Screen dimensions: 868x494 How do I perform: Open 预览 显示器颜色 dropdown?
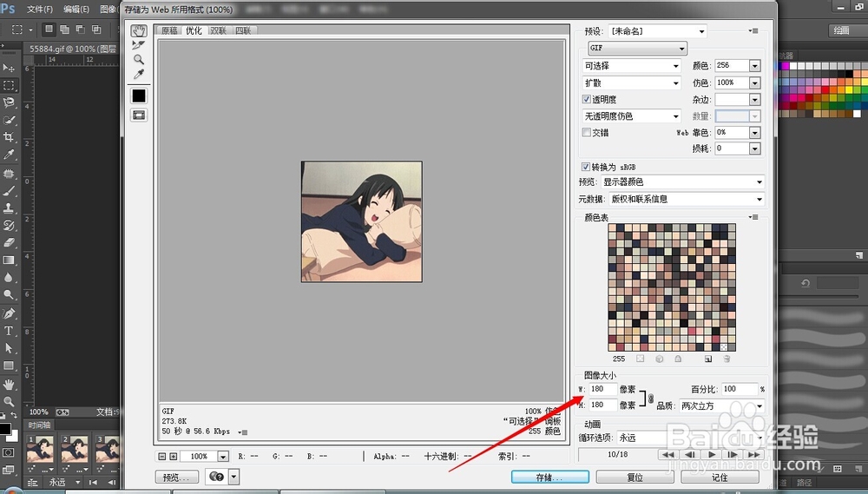coord(682,181)
